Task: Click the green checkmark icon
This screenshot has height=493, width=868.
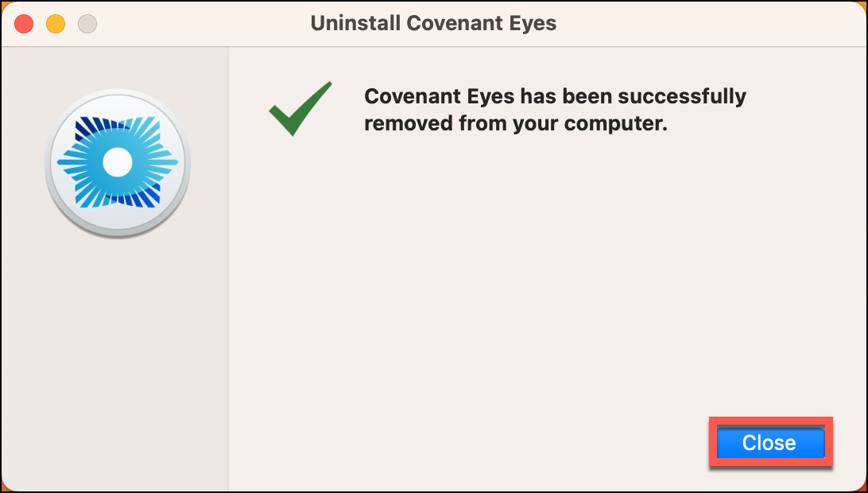Action: 300,109
